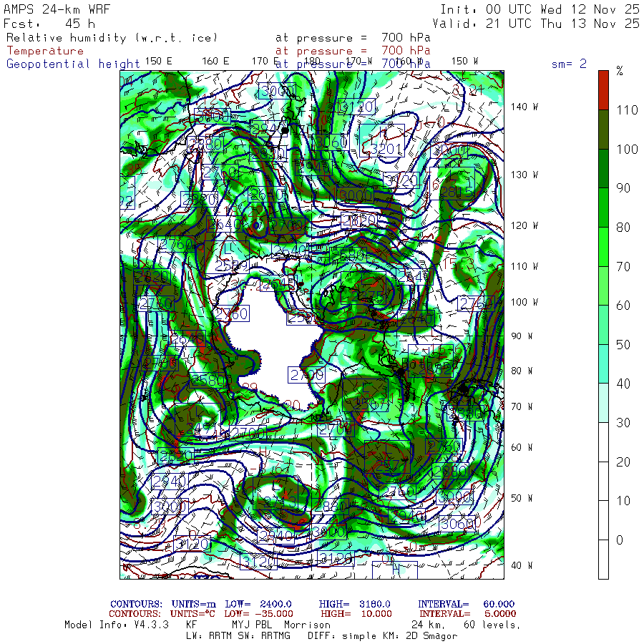Click the red 'INTERVAL= 5.0000' text
Image resolution: width=644 pixels, height=644 pixels.
pyautogui.click(x=468, y=614)
